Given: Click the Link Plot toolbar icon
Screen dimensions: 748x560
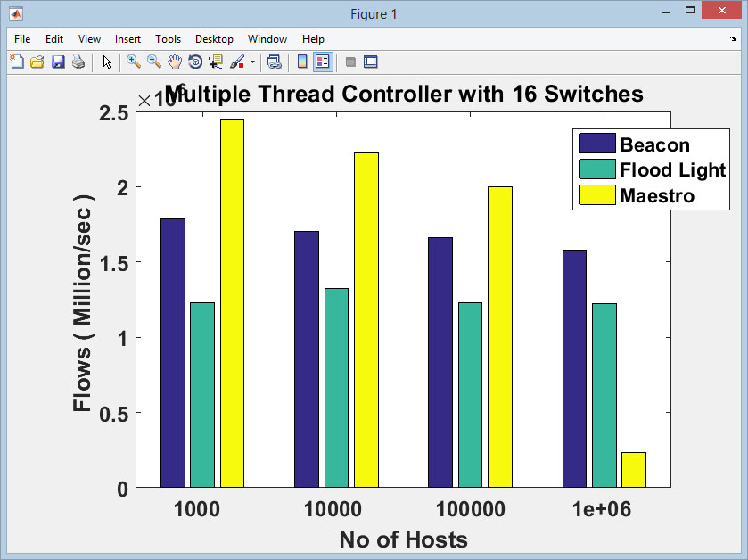Looking at the screenshot, I should click(275, 62).
